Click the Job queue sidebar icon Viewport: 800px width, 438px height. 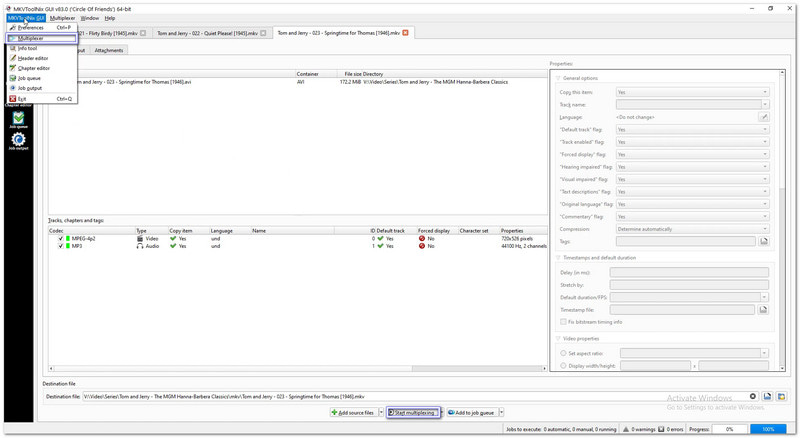click(18, 118)
